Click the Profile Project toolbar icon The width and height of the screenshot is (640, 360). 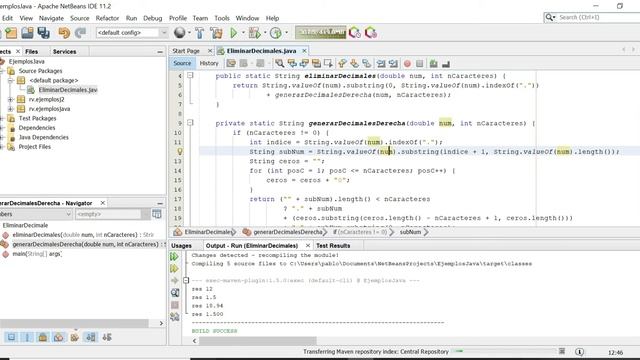(276, 33)
